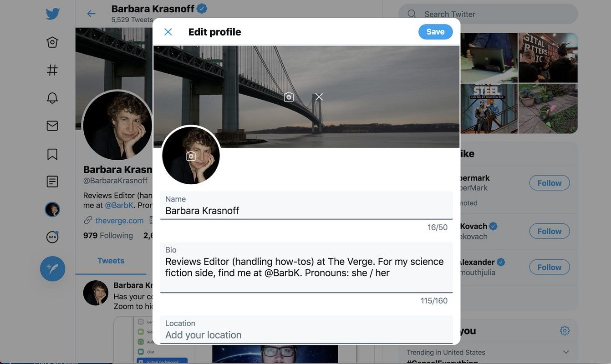This screenshot has width=611, height=364.
Task: Click camera icon to change header photo
Action: point(289,97)
